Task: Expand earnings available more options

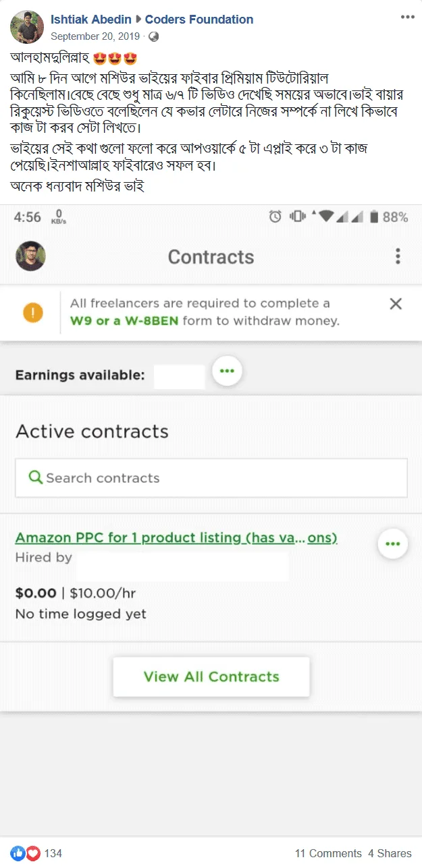Action: click(x=227, y=370)
